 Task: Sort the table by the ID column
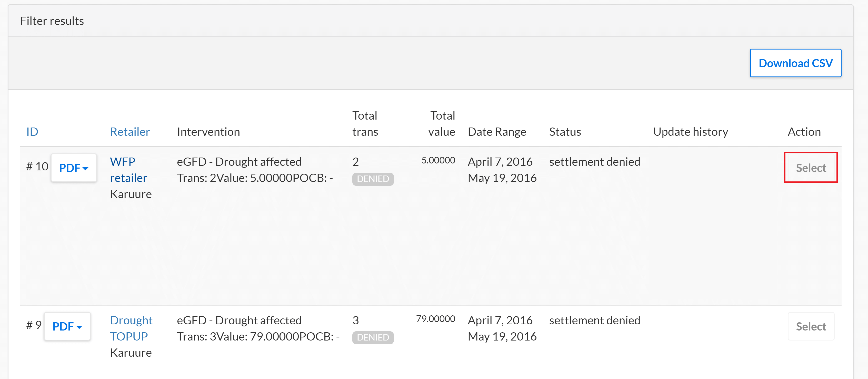coord(32,131)
